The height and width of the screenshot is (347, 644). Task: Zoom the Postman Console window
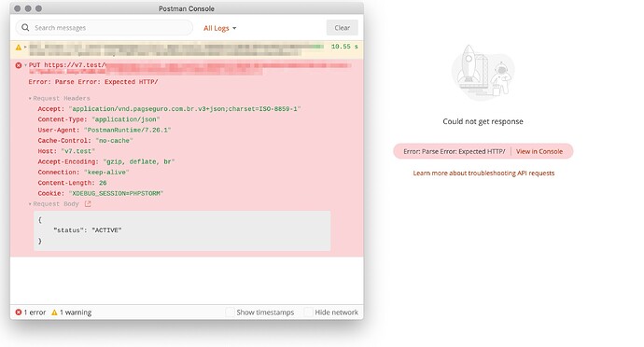pos(38,8)
